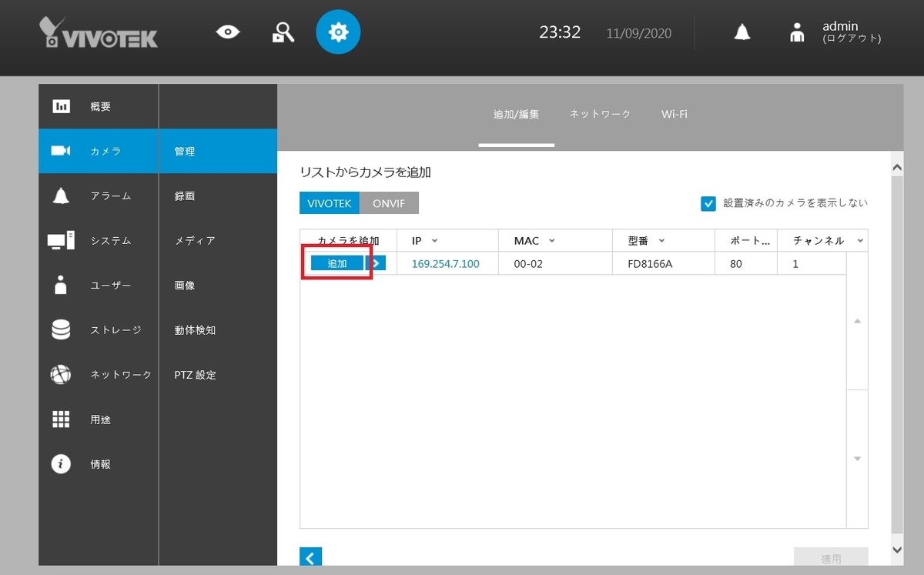Open the 録画 submenu item
Image resolution: width=924 pixels, height=575 pixels.
click(x=218, y=196)
